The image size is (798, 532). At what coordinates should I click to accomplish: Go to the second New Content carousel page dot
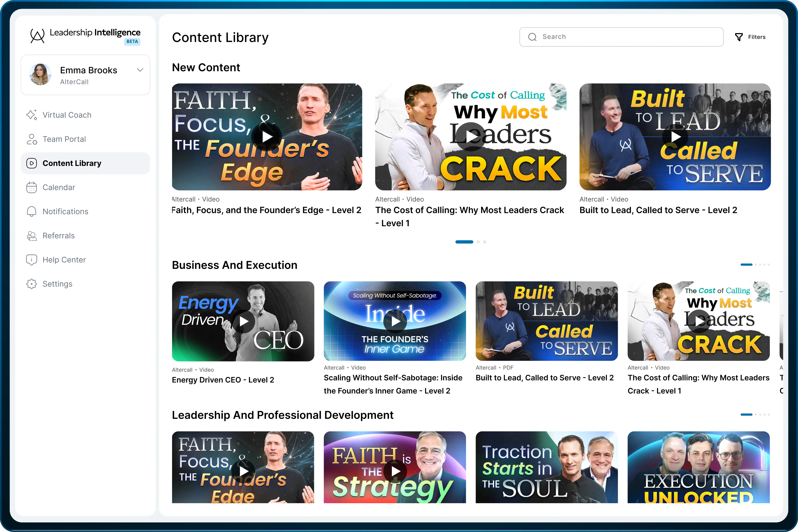[478, 242]
